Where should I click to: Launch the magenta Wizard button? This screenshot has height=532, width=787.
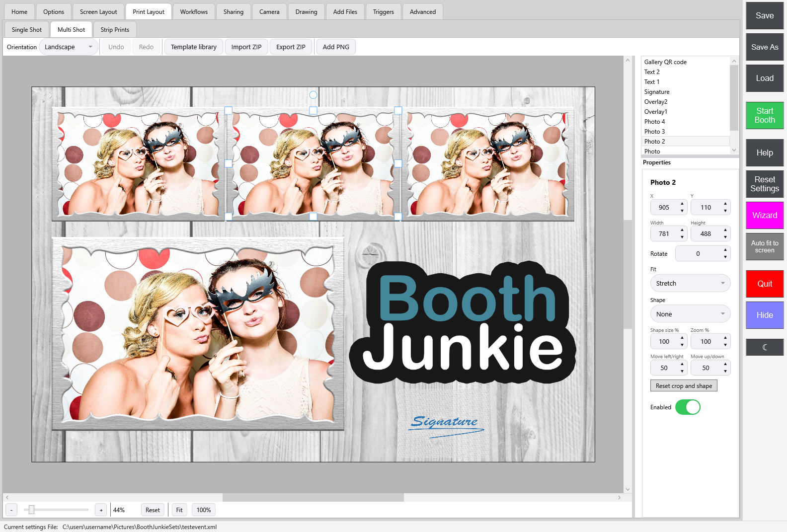click(x=765, y=215)
